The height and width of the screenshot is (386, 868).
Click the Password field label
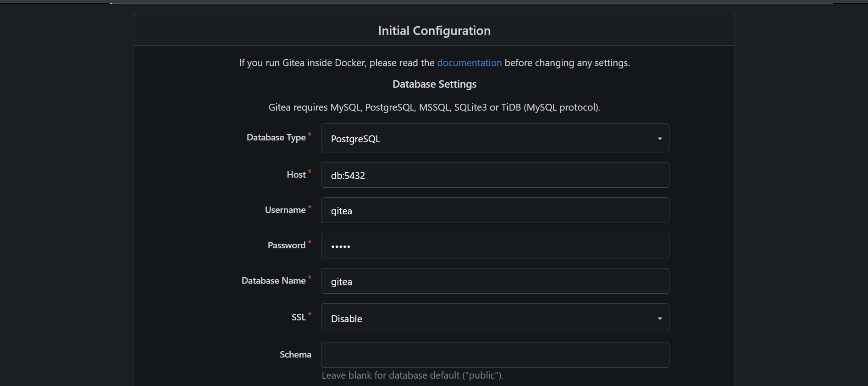click(x=287, y=246)
